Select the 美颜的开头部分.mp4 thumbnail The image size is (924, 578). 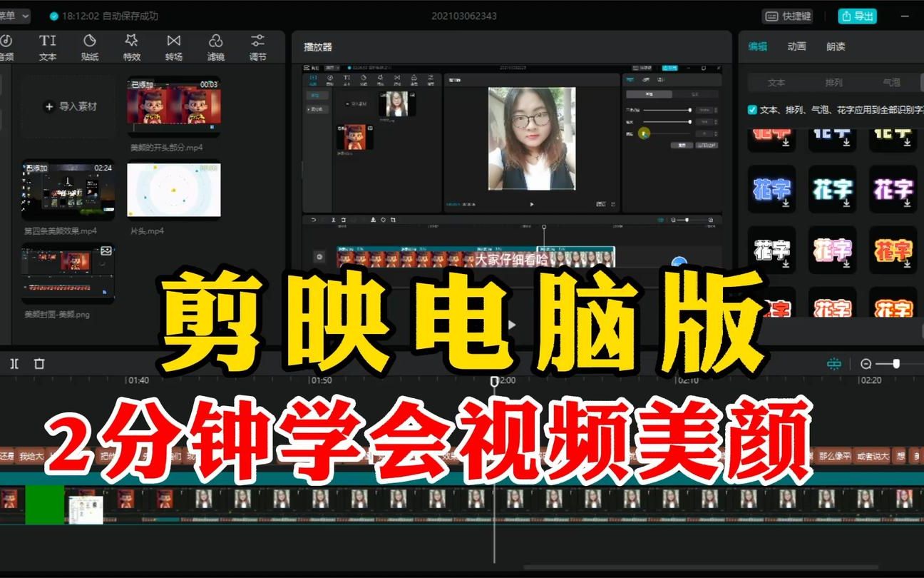174,106
